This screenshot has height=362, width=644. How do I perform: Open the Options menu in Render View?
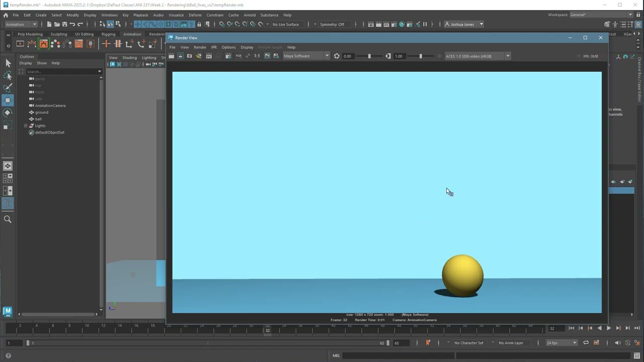click(x=228, y=47)
